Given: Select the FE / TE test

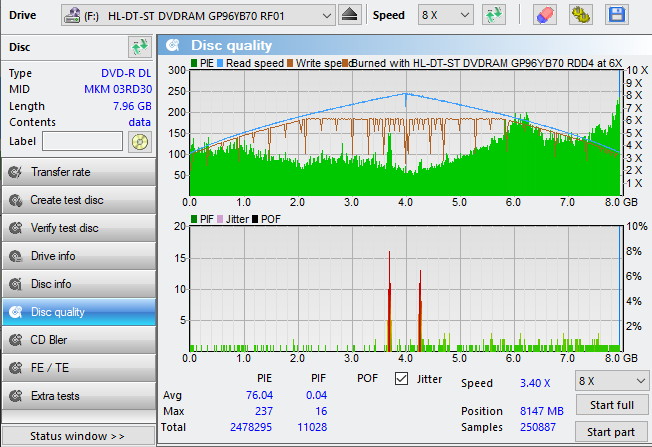Looking at the screenshot, I should coord(78,368).
